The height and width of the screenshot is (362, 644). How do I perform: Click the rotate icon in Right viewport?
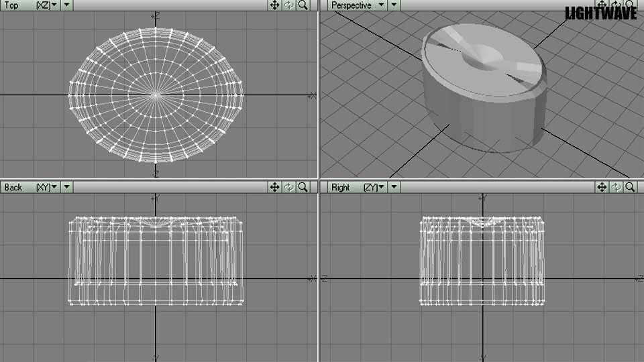[x=616, y=187]
